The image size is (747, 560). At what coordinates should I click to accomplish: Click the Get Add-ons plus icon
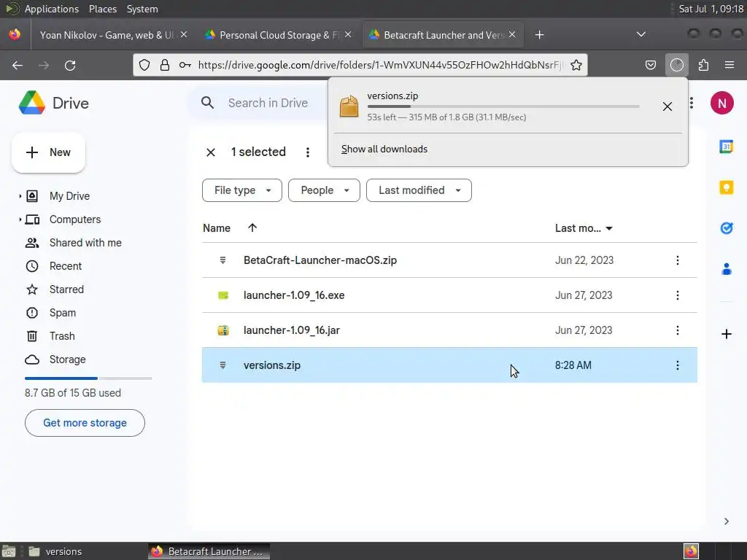pos(726,334)
